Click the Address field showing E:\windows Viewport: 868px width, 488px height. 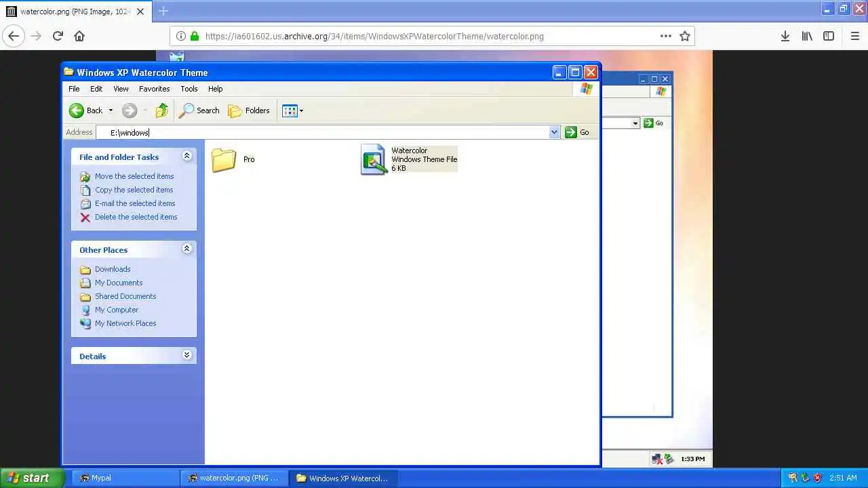tap(323, 132)
